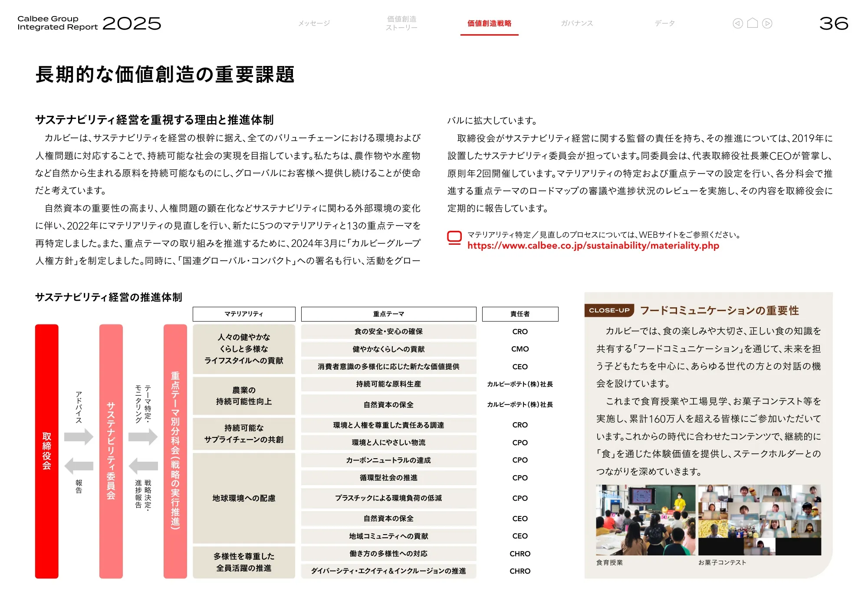The height and width of the screenshot is (614, 868).
Task: Click プラスチックによる環境負荷の低減 row
Action: coord(388,498)
